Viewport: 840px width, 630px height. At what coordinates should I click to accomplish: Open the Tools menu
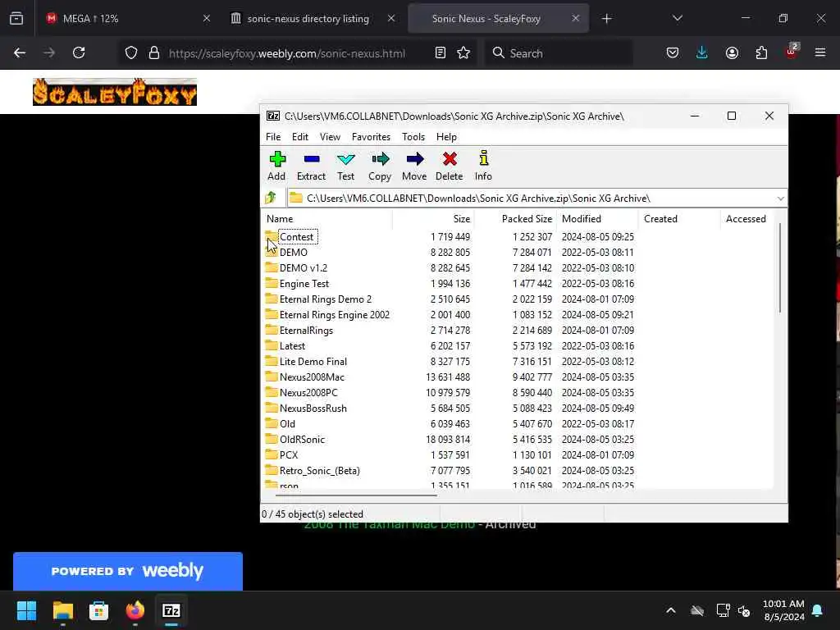[413, 137]
